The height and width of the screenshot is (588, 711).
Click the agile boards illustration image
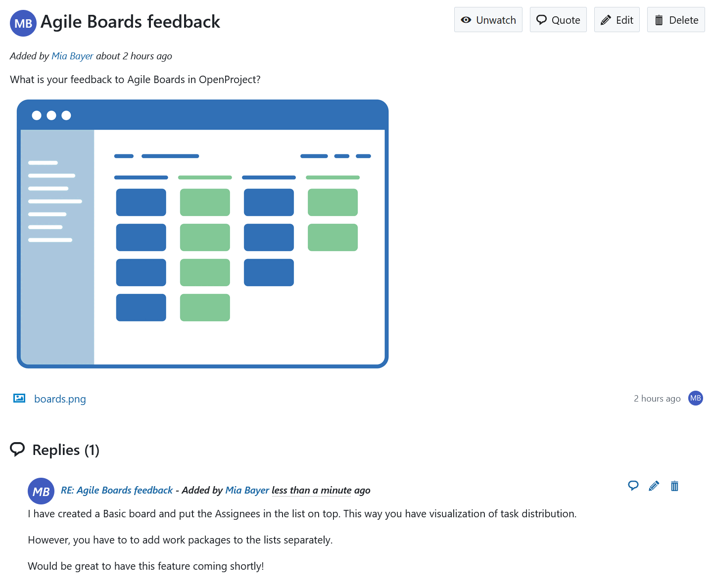(x=202, y=234)
